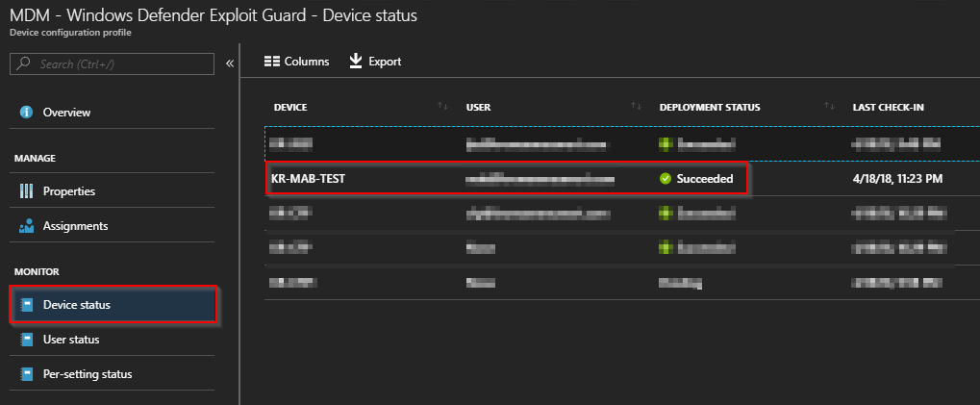The width and height of the screenshot is (980, 405).
Task: Focus the Search (Ctrl+/) input field
Action: (113, 63)
